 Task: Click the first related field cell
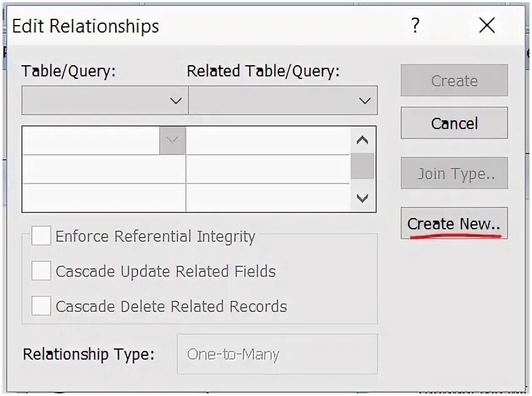(x=268, y=141)
